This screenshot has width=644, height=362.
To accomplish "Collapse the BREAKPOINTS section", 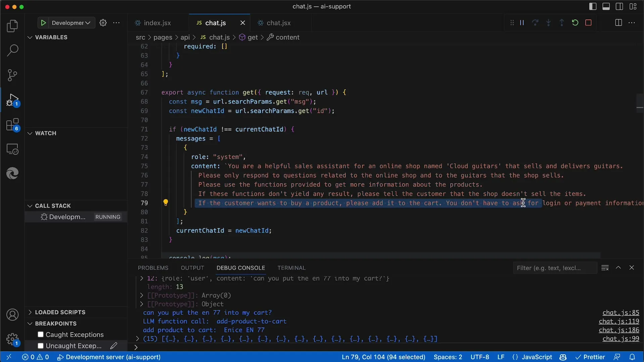I will [x=30, y=324].
